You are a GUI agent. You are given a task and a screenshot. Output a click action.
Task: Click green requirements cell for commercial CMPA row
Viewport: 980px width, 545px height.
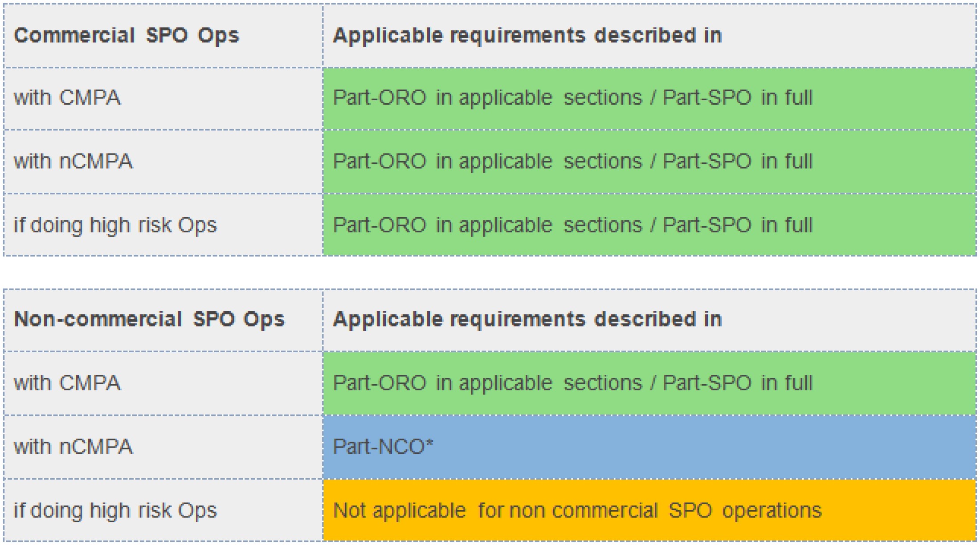[x=649, y=98]
